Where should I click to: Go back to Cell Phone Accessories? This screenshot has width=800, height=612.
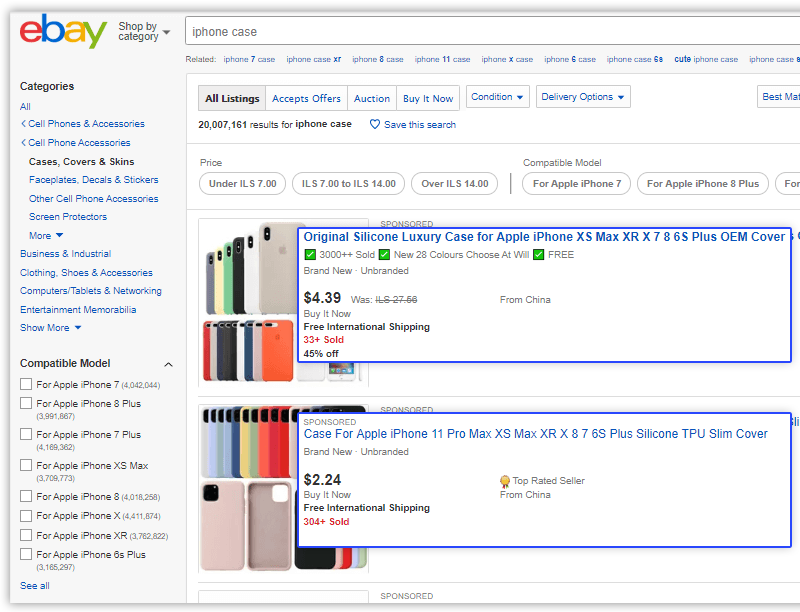[x=76, y=143]
